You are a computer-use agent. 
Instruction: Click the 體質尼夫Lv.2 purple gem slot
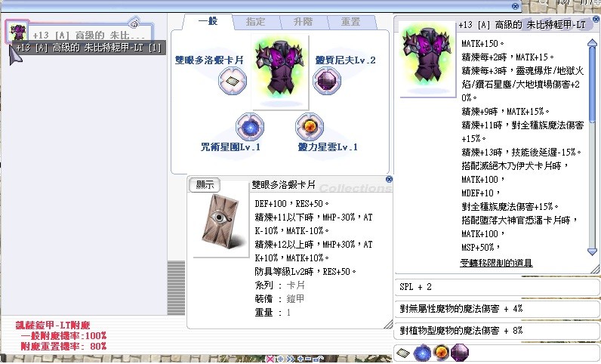coord(327,81)
